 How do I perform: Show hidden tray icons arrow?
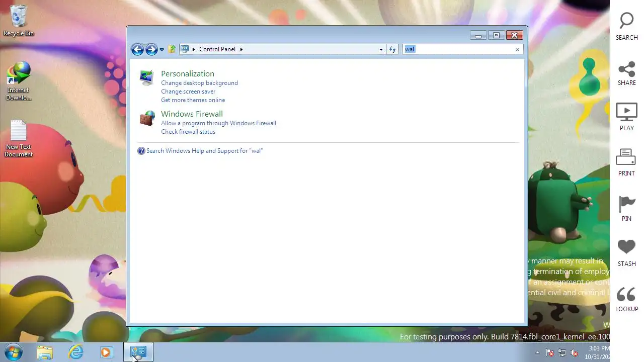[538, 353]
